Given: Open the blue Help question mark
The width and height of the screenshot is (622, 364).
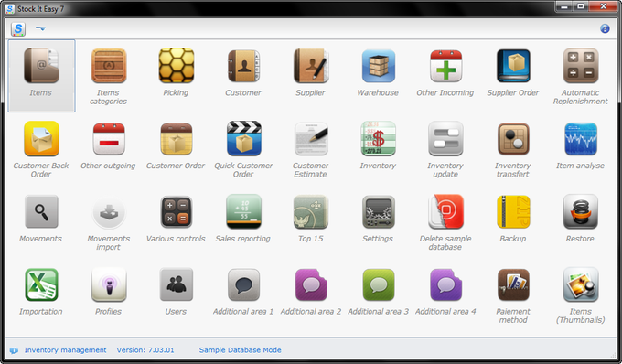Looking at the screenshot, I should click(x=605, y=28).
